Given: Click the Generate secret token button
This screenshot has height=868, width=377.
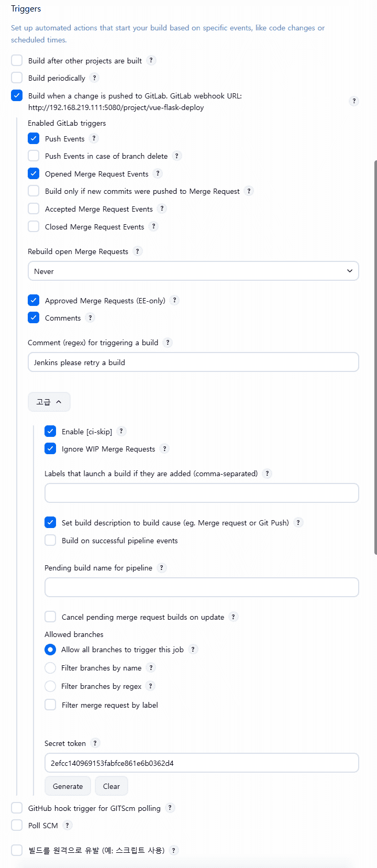Looking at the screenshot, I should (x=68, y=786).
